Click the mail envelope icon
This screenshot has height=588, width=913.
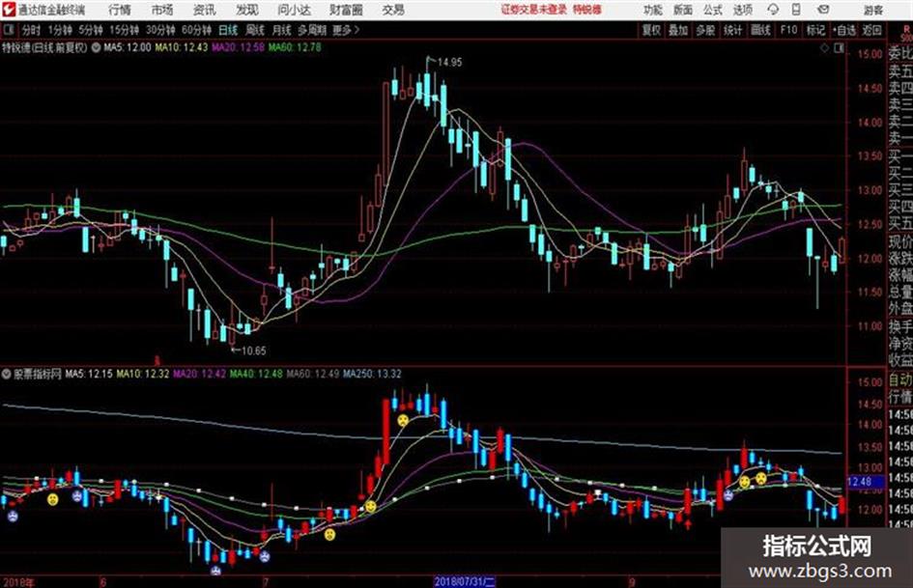tap(823, 10)
